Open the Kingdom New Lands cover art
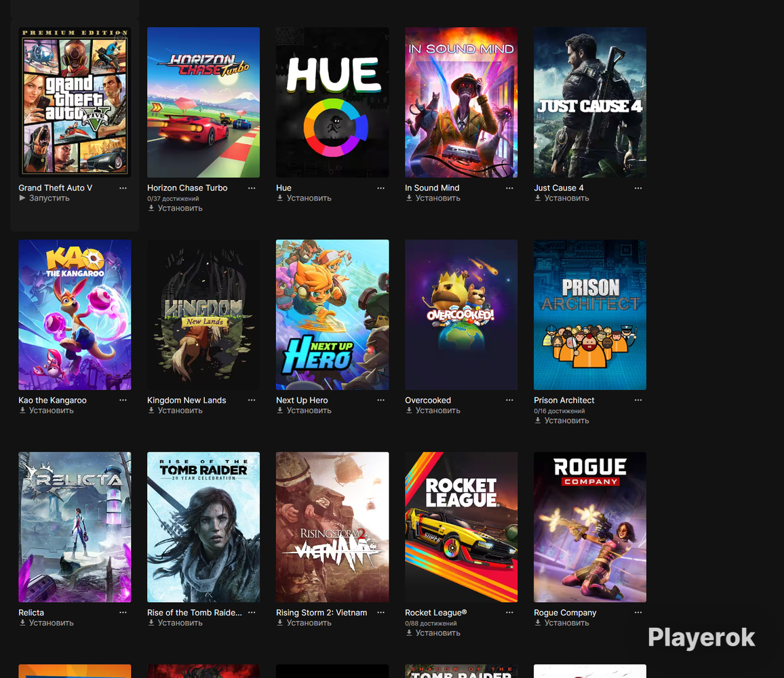Image resolution: width=784 pixels, height=678 pixels. tap(203, 315)
